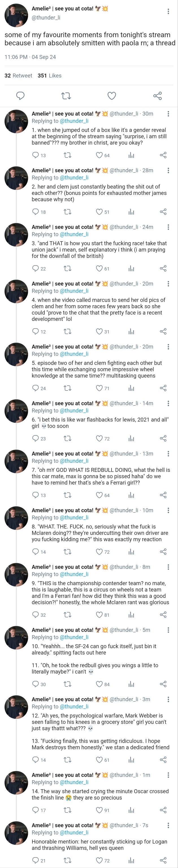Share the main thread tweet
Screen dimensions: 178x868
pyautogui.click(x=157, y=96)
